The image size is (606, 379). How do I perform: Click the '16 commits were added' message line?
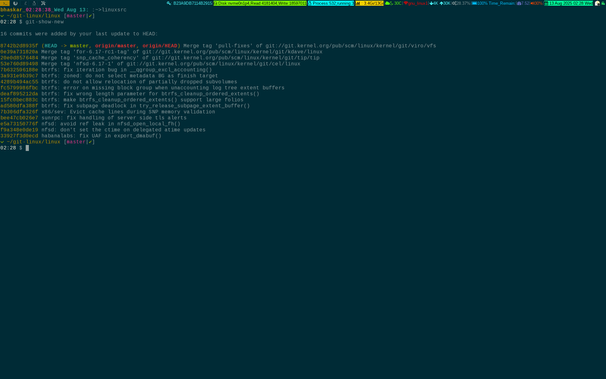tap(79, 34)
